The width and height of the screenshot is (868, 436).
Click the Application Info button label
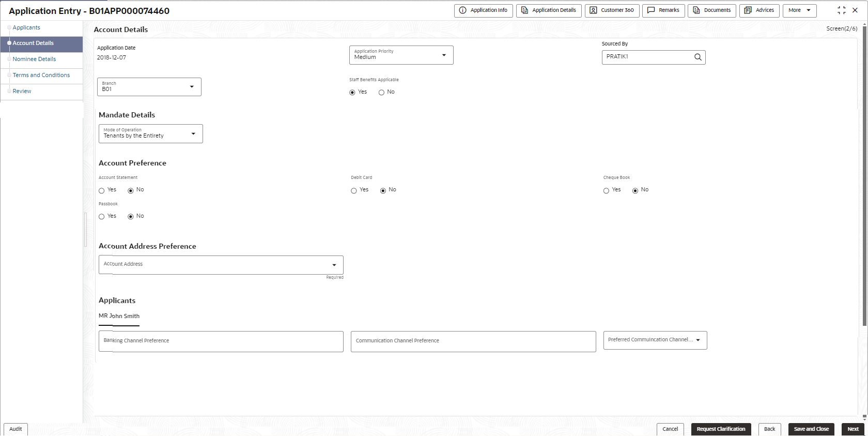coord(489,10)
